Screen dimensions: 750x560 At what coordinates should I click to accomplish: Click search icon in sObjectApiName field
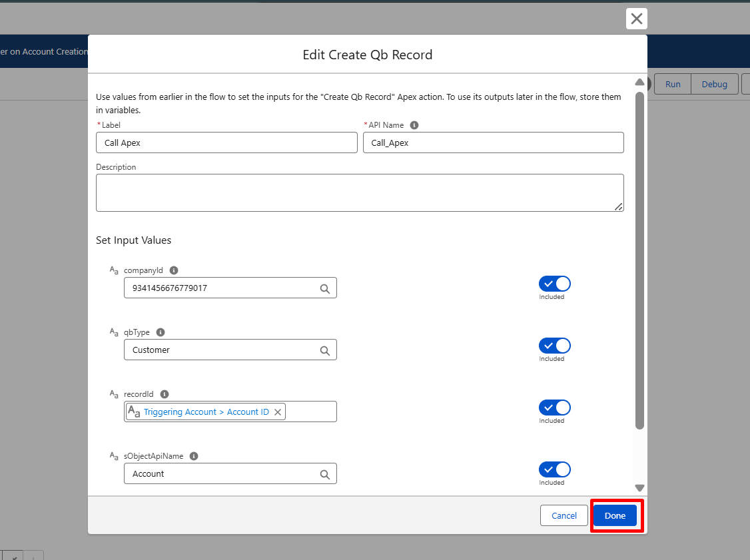325,474
